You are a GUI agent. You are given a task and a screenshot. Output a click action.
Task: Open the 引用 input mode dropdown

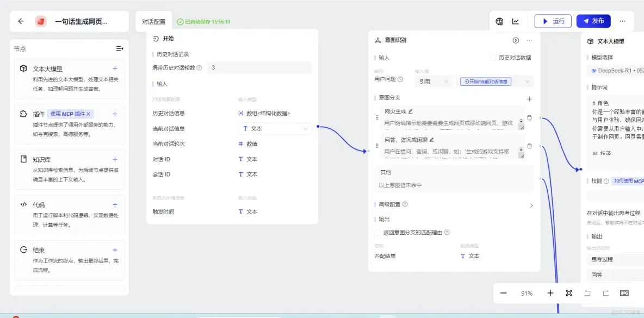pos(433,81)
